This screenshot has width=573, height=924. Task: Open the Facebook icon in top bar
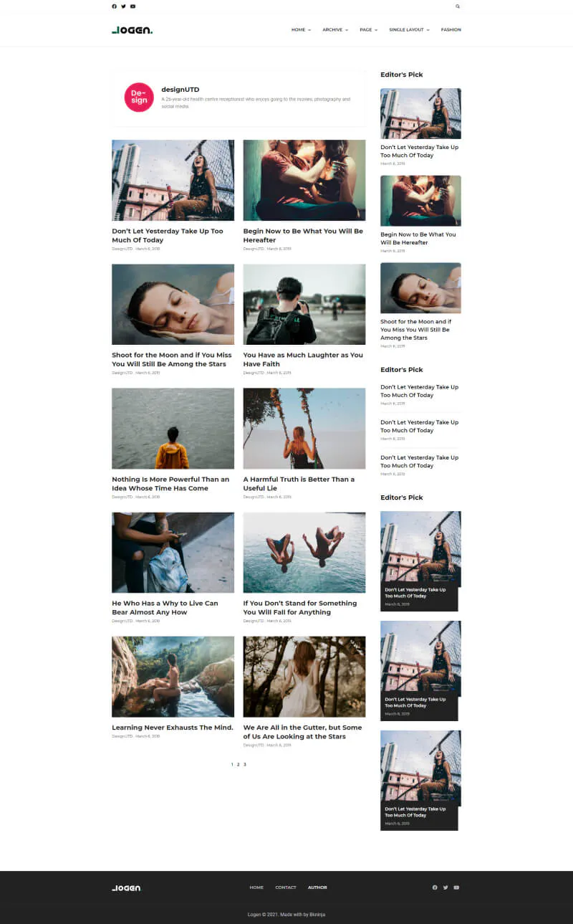coord(114,6)
